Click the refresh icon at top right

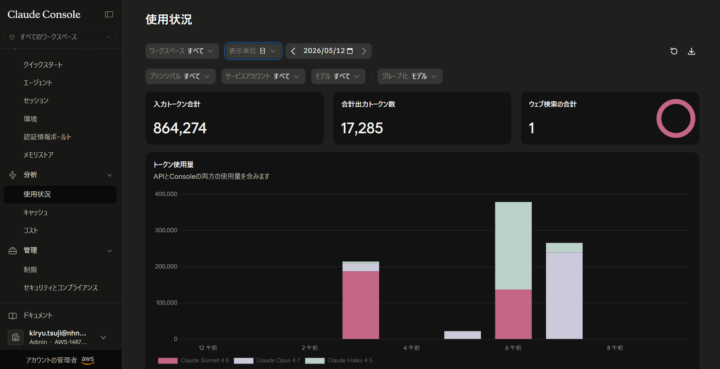pos(674,51)
